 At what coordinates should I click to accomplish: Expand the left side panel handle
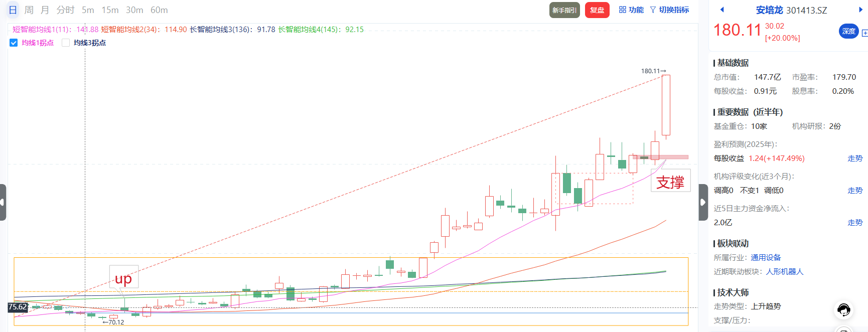3,202
